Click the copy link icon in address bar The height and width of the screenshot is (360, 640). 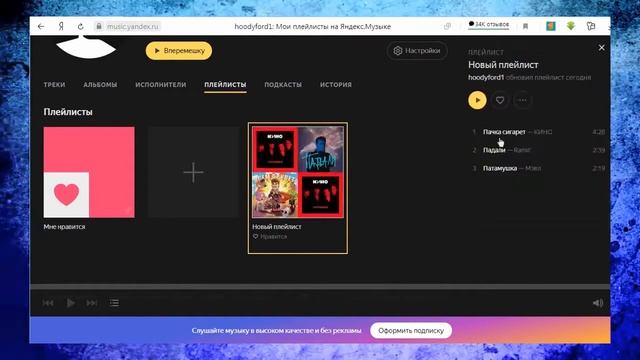(x=447, y=27)
